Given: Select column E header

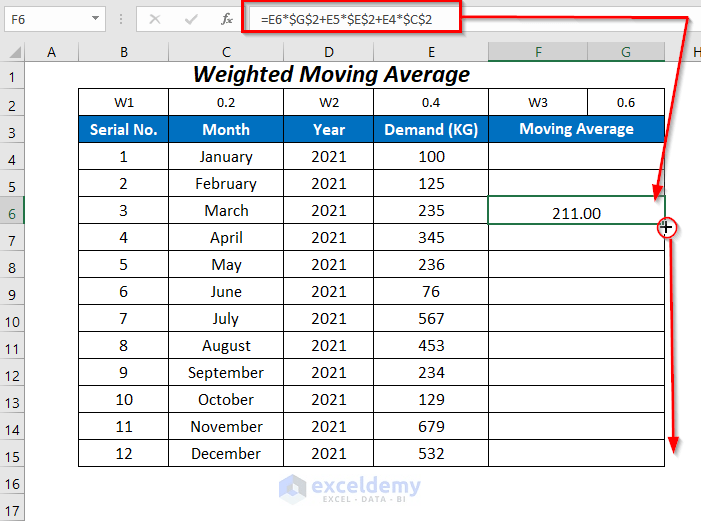Looking at the screenshot, I should point(431,52).
